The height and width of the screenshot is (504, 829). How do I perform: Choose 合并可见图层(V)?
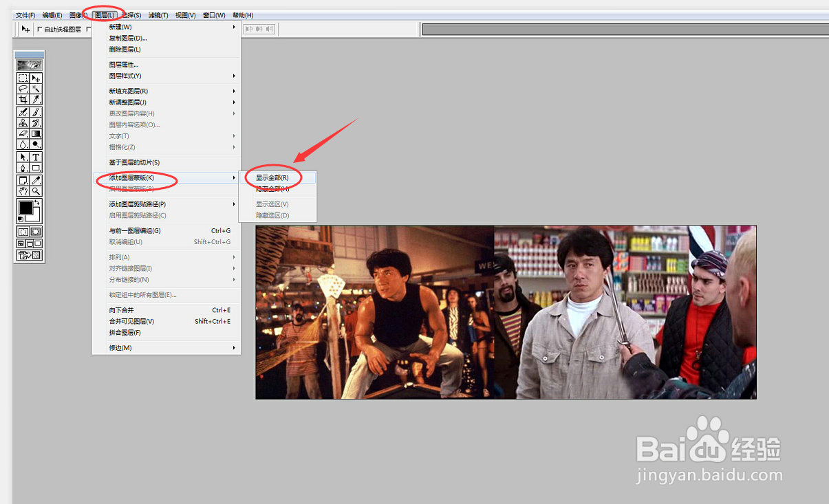[166, 321]
